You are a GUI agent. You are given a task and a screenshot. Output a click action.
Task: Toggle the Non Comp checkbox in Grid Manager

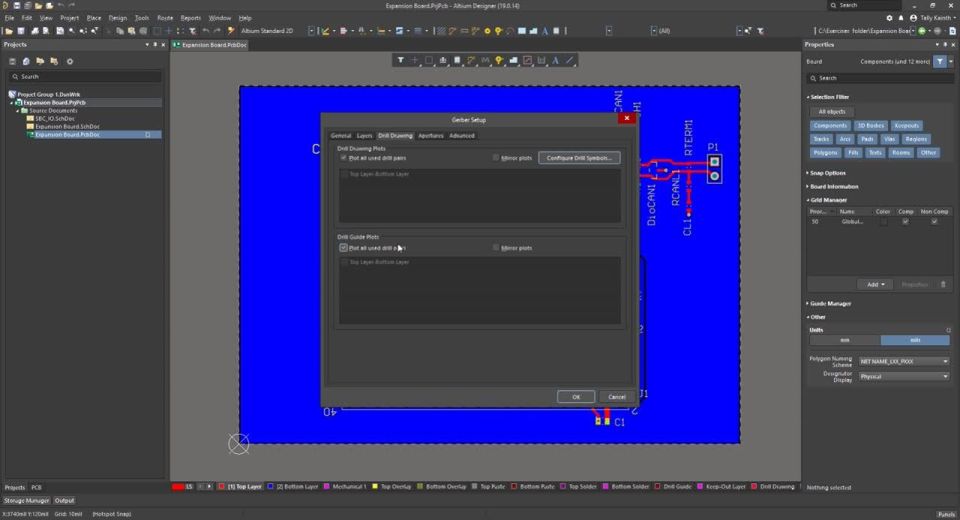tap(934, 222)
